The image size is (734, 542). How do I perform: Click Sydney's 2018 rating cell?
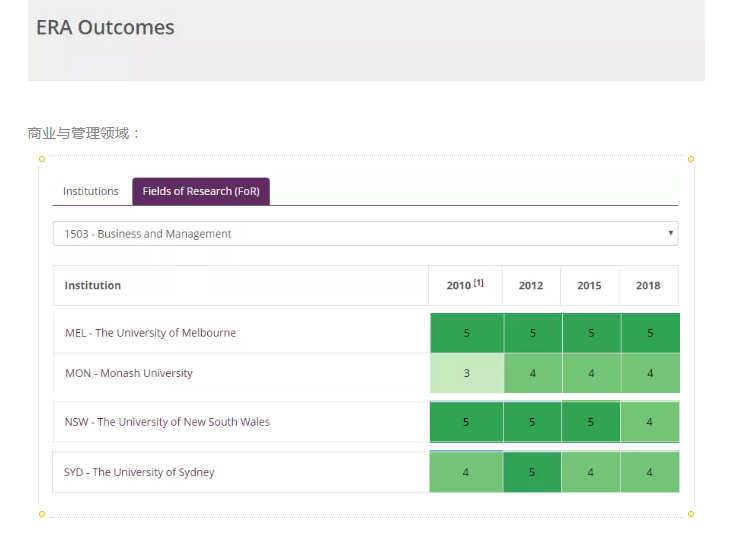[x=650, y=472]
